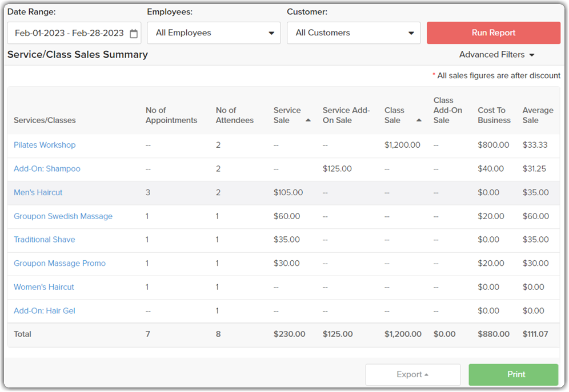Open the Pilates Workshop link
The image size is (569, 392).
[45, 145]
